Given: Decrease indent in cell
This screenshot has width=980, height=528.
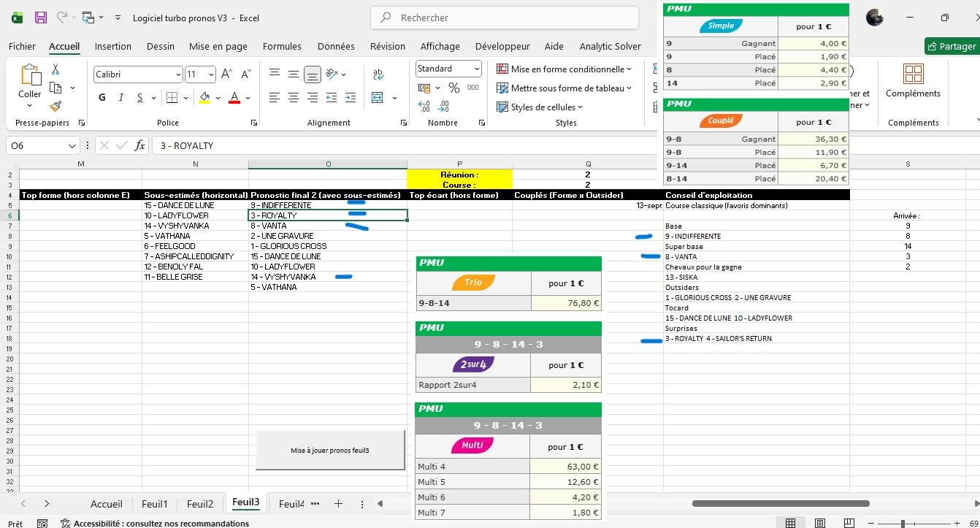Looking at the screenshot, I should point(332,97).
